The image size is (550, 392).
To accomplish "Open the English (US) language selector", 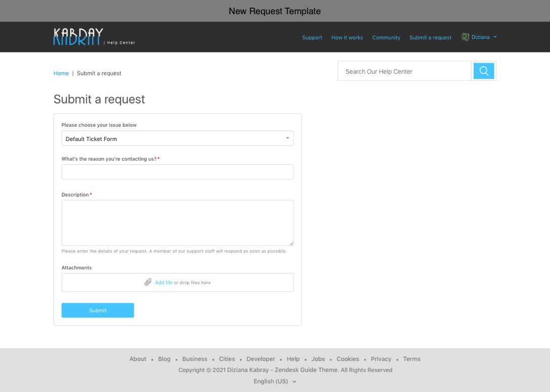I will (274, 381).
